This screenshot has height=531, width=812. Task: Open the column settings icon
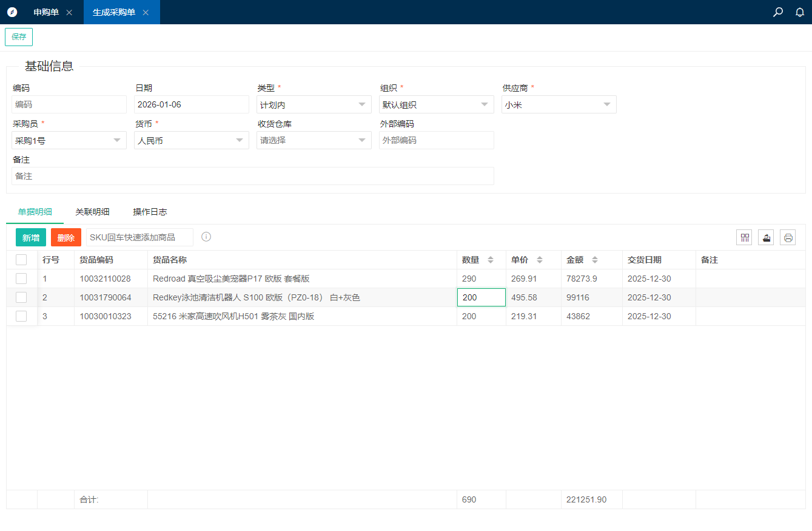744,237
